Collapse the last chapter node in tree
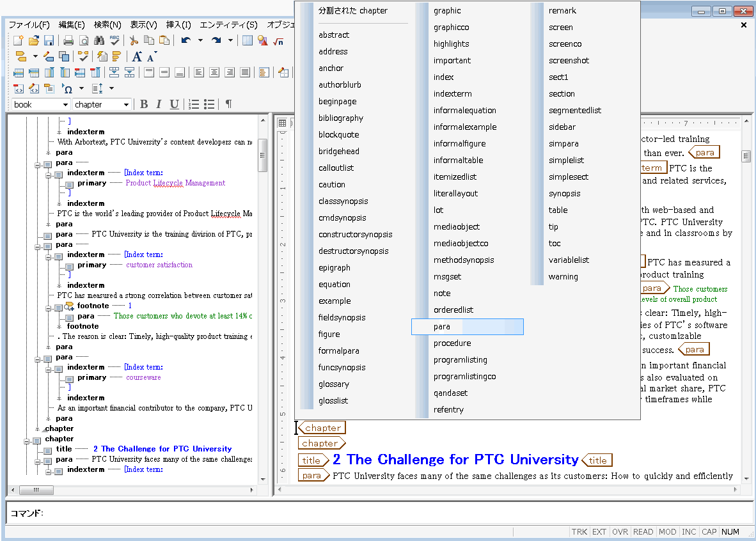The height and width of the screenshot is (541, 756). tap(27, 441)
